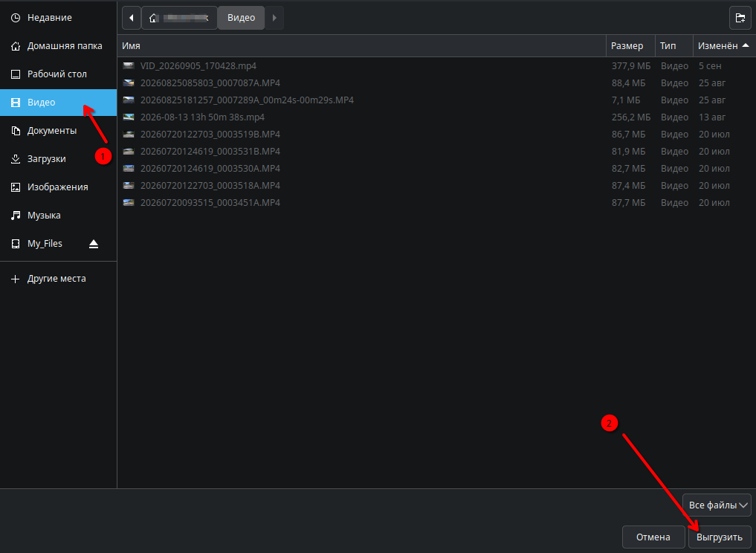Select file VID_20260905_170428.mp4
The width and height of the screenshot is (756, 553).
[x=436, y=66]
